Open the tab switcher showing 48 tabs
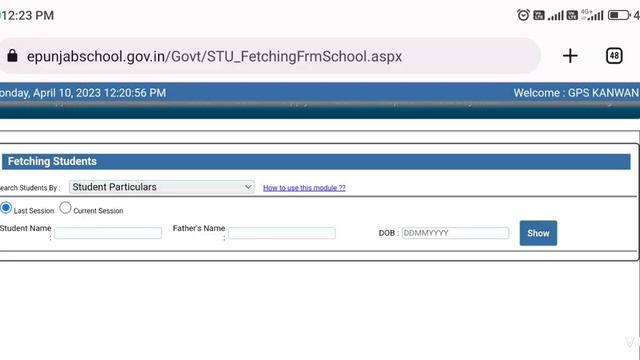 (x=614, y=56)
